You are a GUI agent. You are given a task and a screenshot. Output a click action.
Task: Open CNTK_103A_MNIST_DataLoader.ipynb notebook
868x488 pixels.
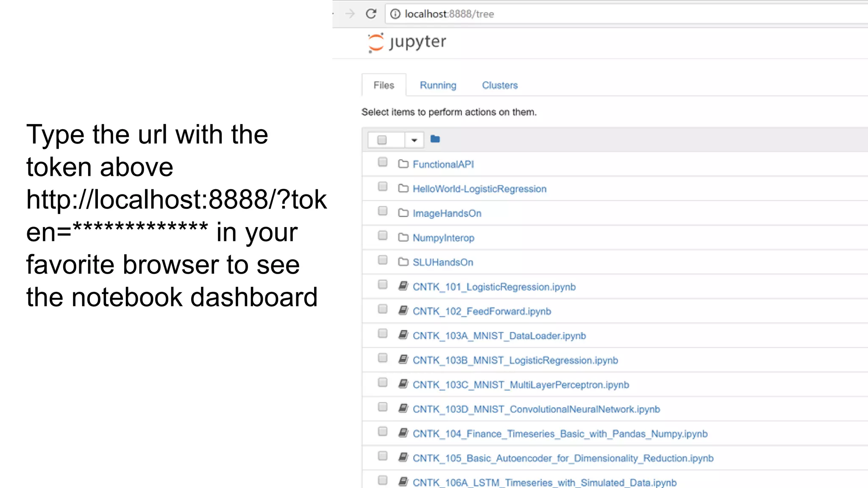pyautogui.click(x=499, y=336)
